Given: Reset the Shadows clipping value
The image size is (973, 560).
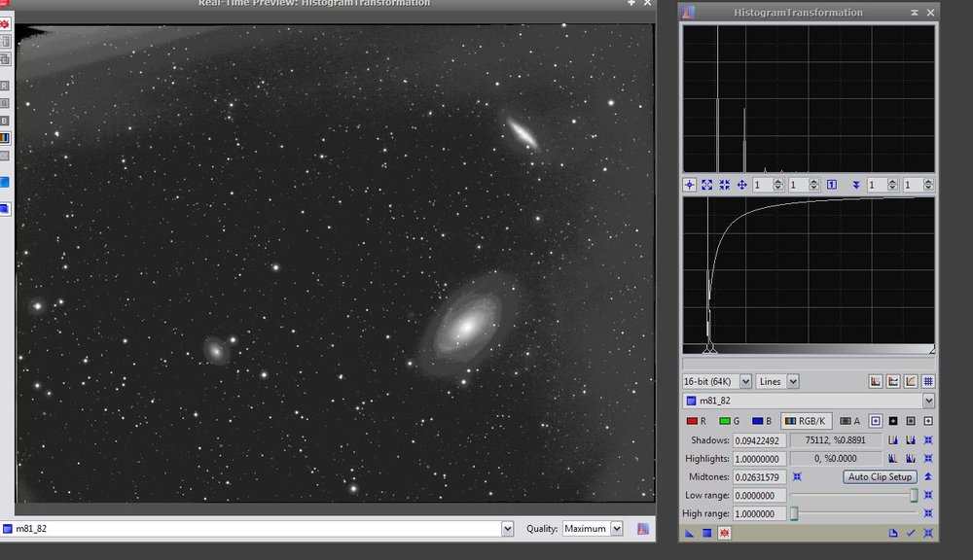Looking at the screenshot, I should [928, 440].
